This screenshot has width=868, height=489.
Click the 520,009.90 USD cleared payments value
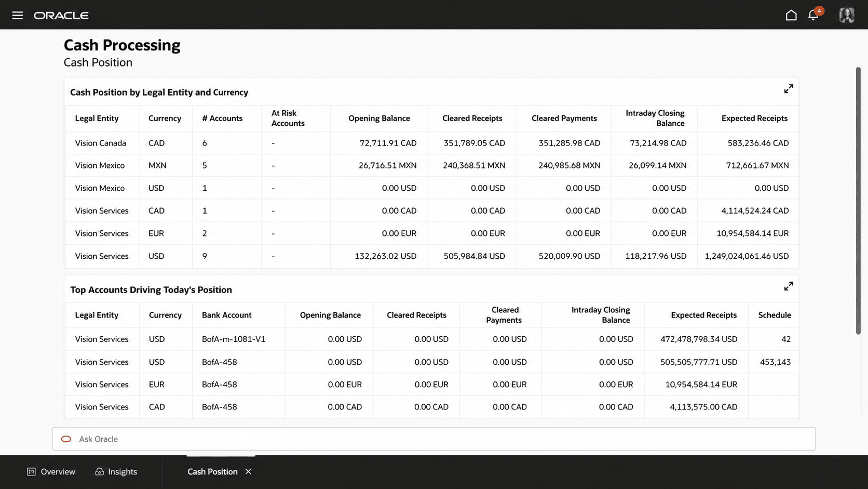point(569,256)
